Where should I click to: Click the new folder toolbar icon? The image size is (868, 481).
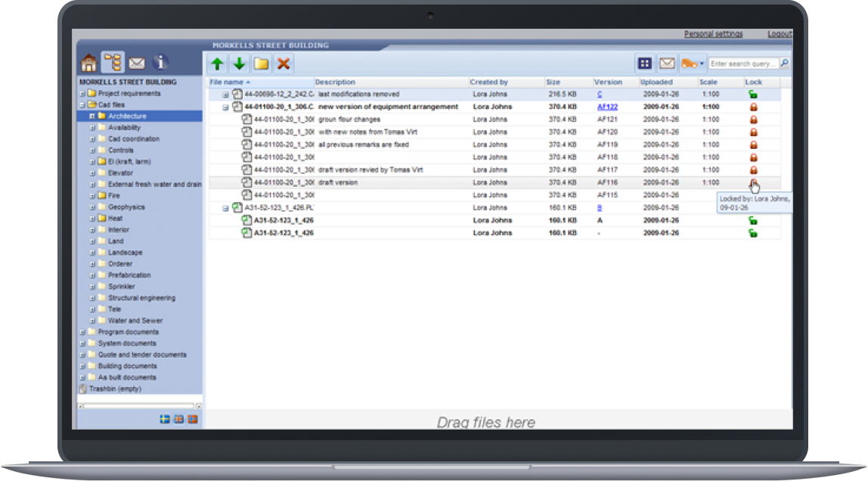261,64
